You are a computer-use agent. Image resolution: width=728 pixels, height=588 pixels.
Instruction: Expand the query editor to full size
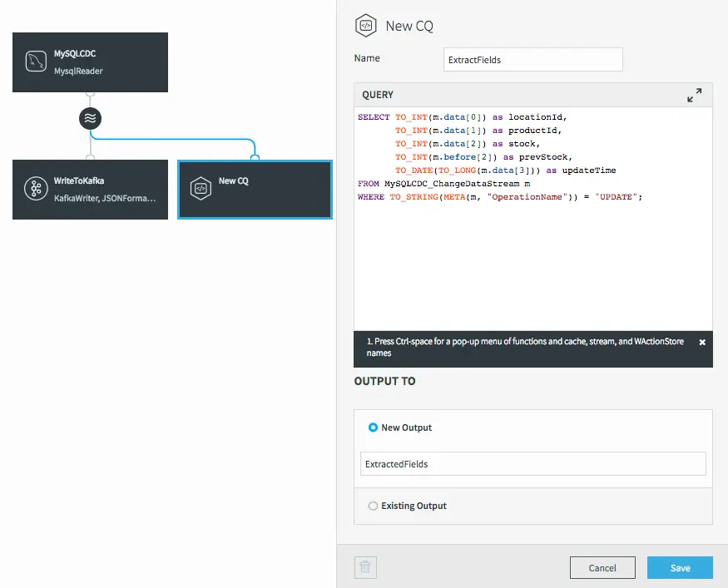coord(694,96)
